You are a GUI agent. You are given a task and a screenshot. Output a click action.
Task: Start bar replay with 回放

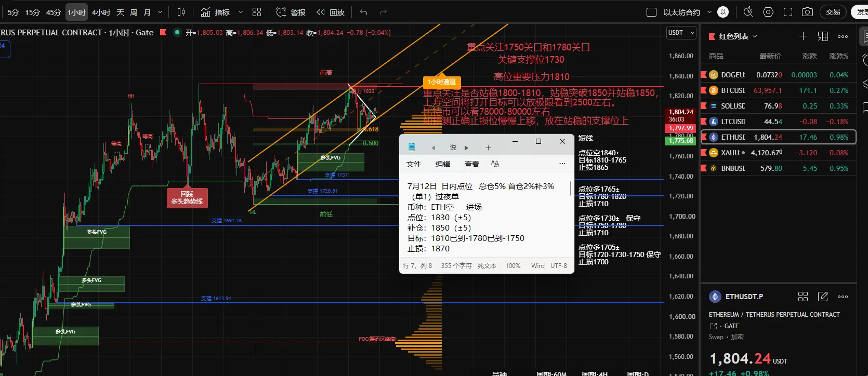point(331,12)
